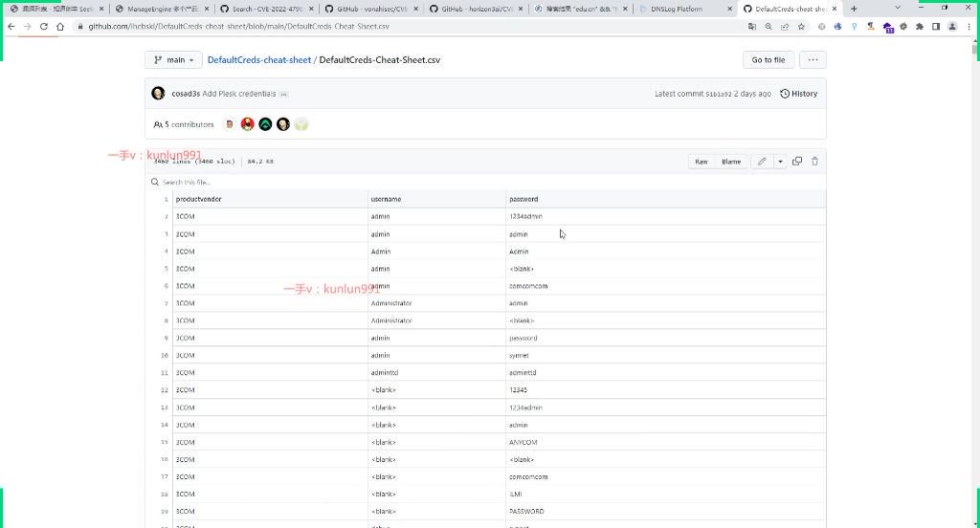Viewport: 980px width, 528px height.
Task: Open the red contributor avatar
Action: point(248,124)
